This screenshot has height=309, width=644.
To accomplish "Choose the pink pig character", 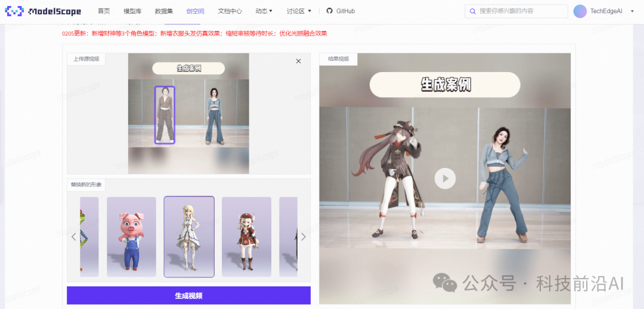I will click(x=131, y=237).
